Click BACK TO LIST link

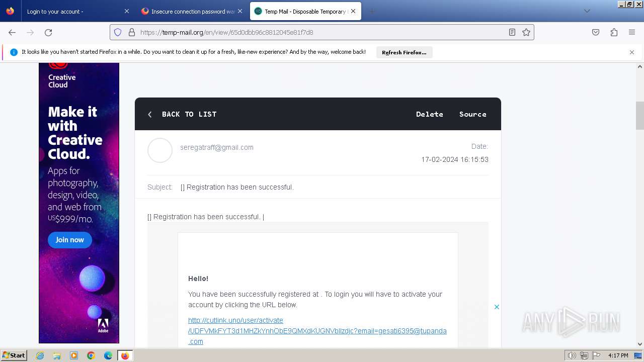tap(189, 114)
